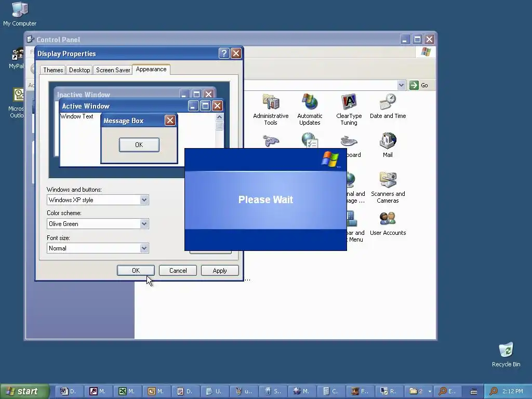Open Administrative Tools in Control Panel
The width and height of the screenshot is (532, 399).
(x=271, y=110)
